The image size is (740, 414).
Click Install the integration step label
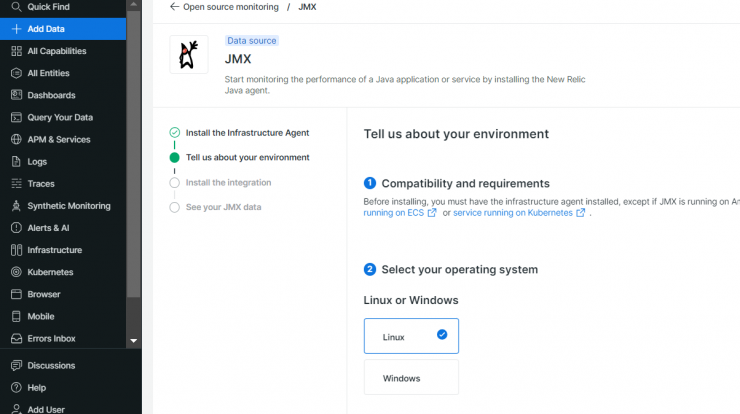[x=228, y=183]
